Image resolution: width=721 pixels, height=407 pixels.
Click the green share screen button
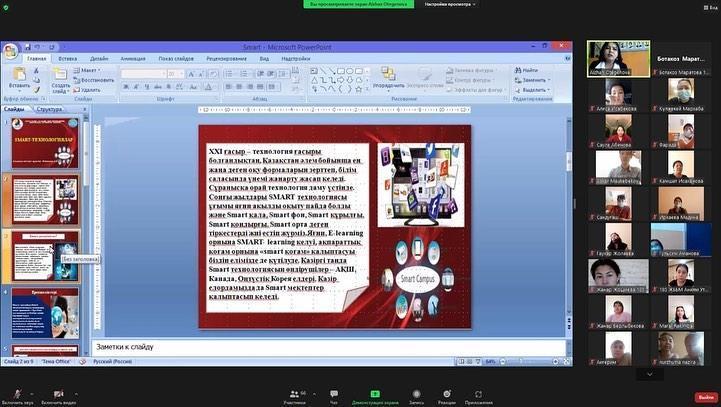click(x=374, y=394)
